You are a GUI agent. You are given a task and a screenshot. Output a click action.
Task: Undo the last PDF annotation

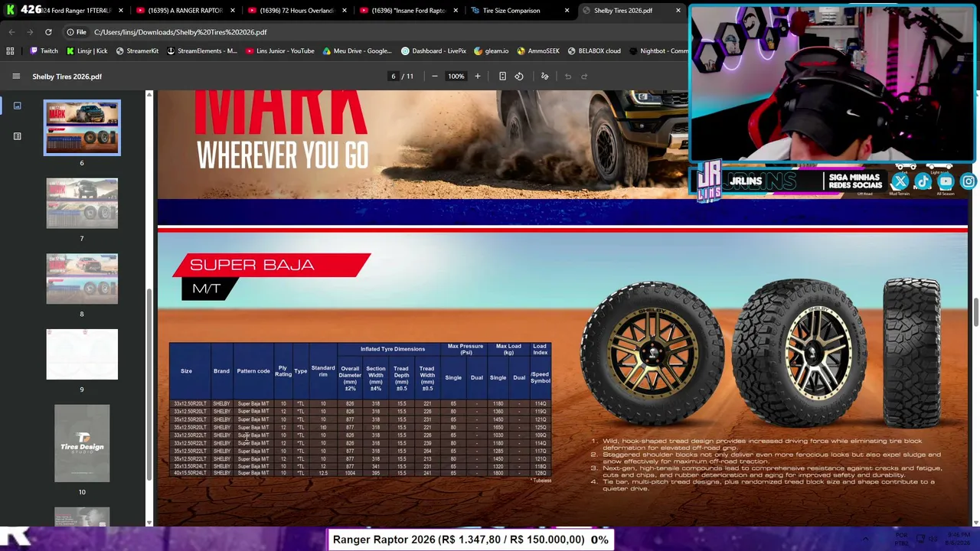(568, 76)
